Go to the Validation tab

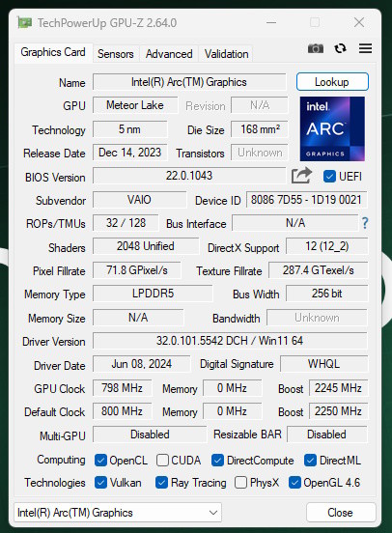(x=227, y=54)
